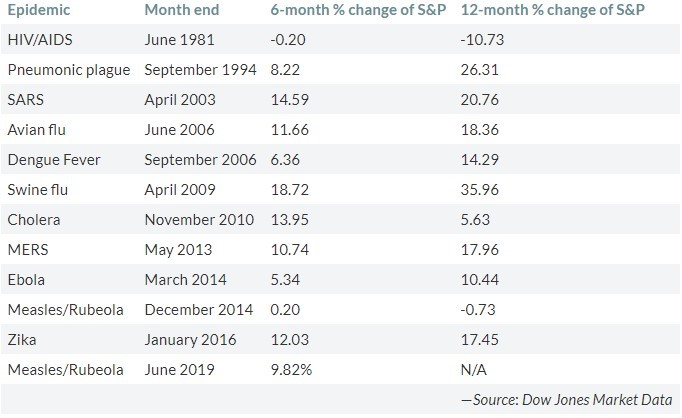Select the N/A value cell
This screenshot has height=418, width=682.
473,370
